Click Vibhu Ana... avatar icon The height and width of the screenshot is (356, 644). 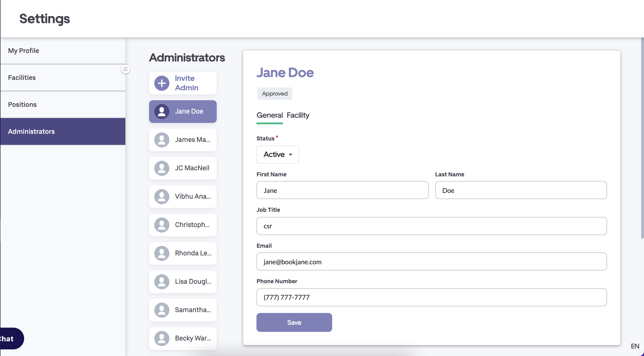pos(162,197)
